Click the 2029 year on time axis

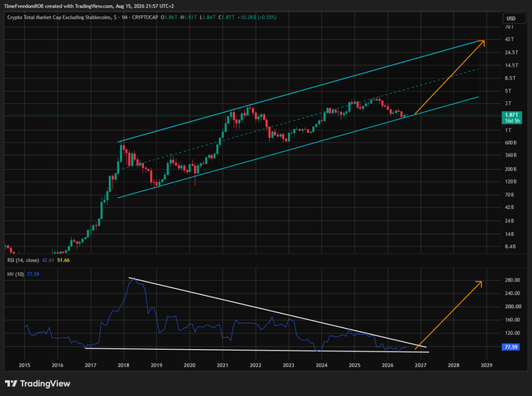tap(487, 365)
